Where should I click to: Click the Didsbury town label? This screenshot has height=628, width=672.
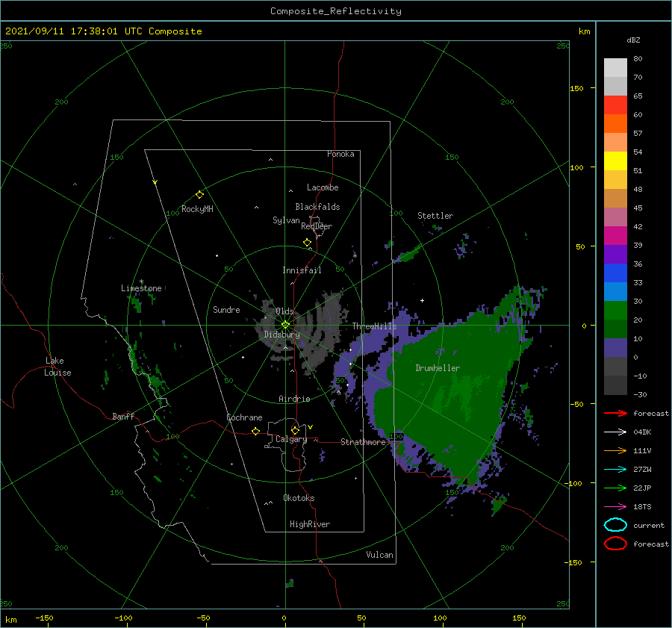[281, 335]
